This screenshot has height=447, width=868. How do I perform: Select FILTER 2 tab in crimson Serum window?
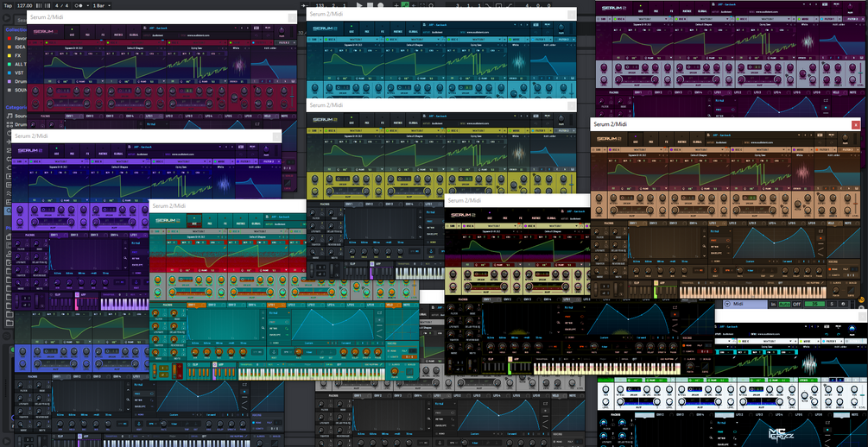coord(284,42)
